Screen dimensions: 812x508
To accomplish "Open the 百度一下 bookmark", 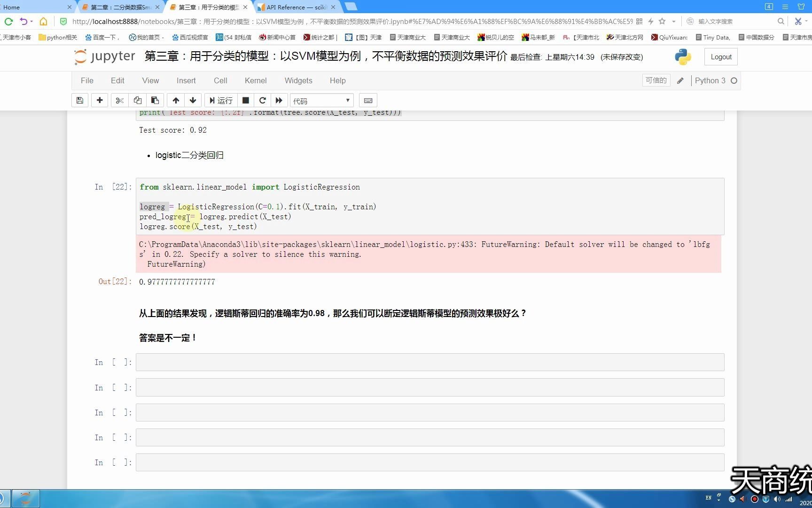I will coord(102,37).
